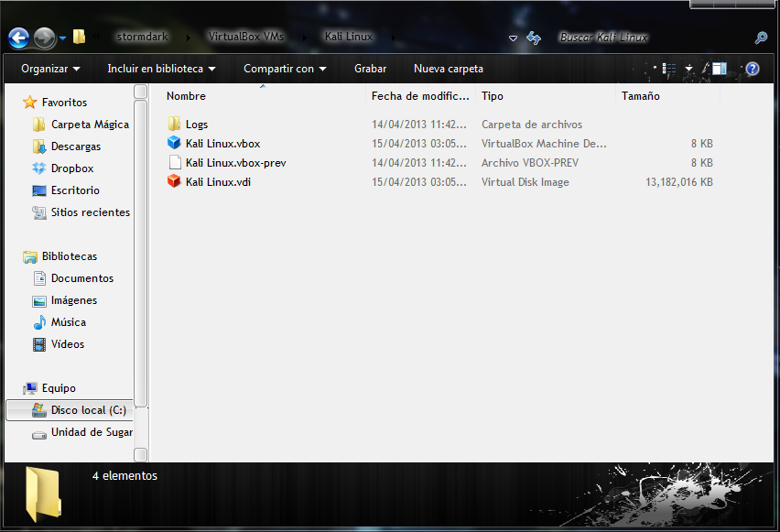
Task: Click sidebar scrollbar down arrow
Action: [141, 454]
